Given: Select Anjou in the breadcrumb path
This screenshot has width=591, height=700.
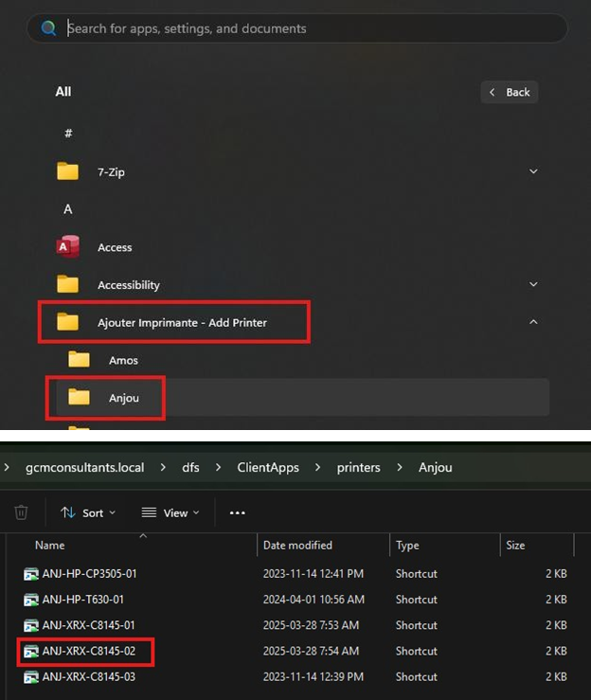Looking at the screenshot, I should (436, 467).
